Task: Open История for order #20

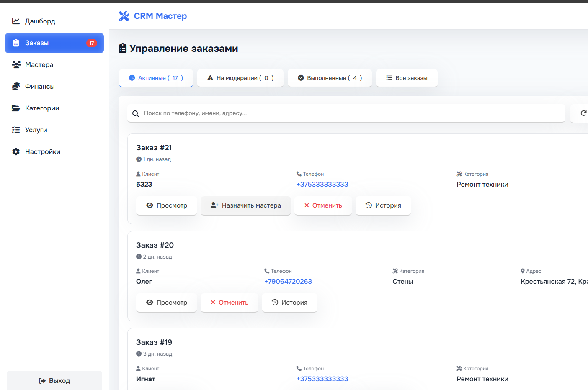Action: coord(289,303)
